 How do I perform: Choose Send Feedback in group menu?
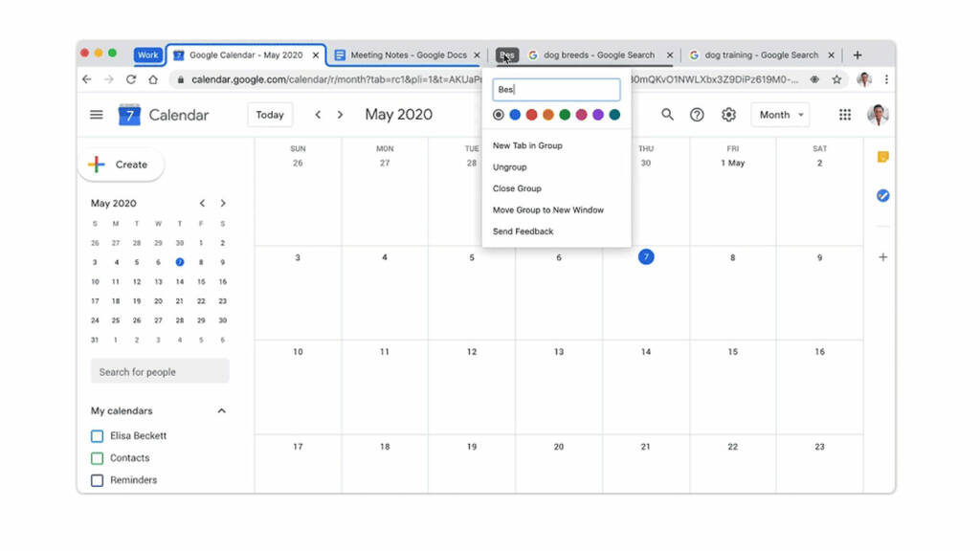pyautogui.click(x=523, y=231)
